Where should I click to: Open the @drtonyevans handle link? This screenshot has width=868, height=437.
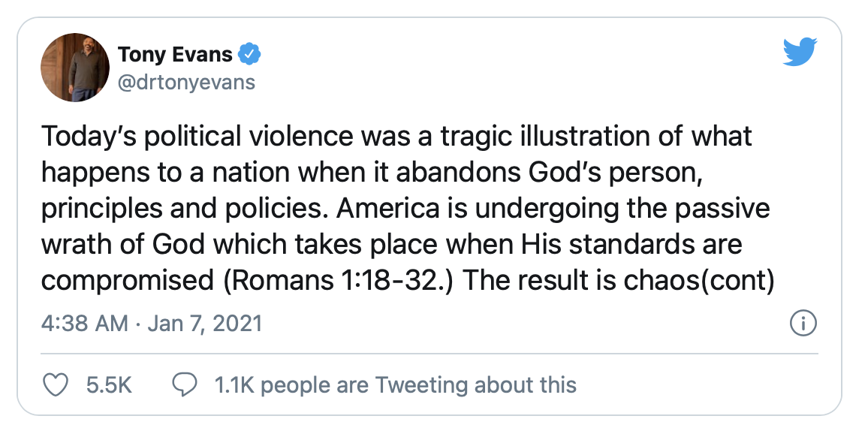pos(186,81)
